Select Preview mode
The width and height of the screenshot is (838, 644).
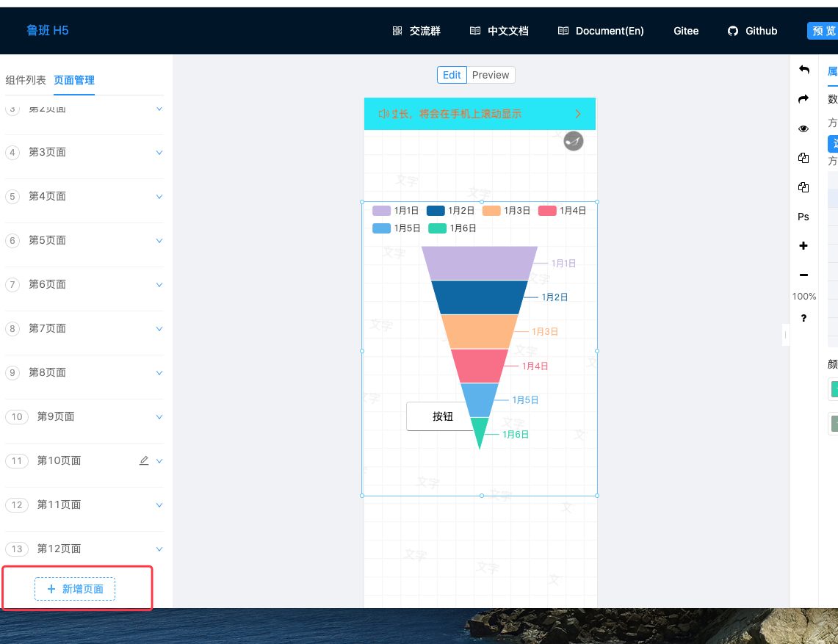click(x=491, y=75)
